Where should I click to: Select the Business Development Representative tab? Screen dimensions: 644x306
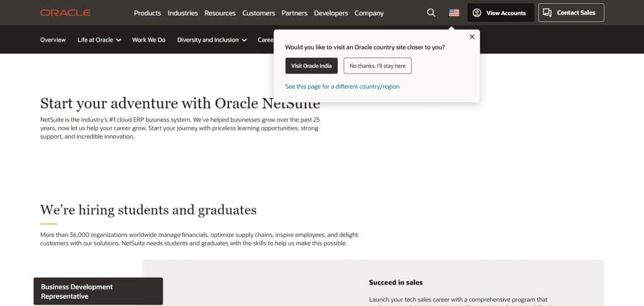pos(98,291)
